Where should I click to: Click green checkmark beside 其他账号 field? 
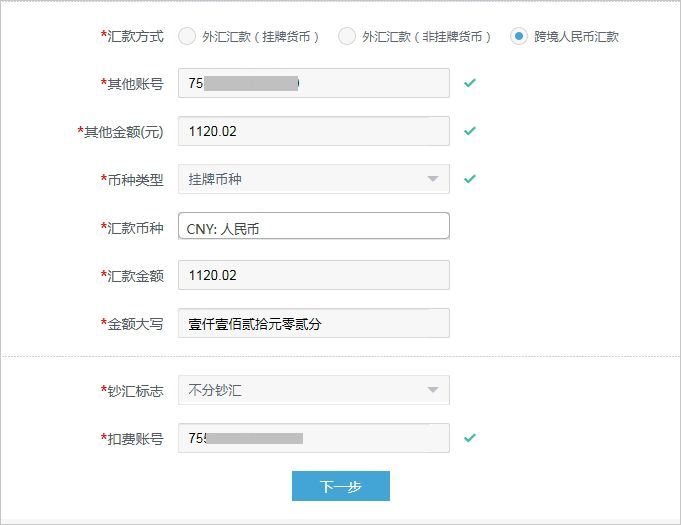tap(470, 83)
